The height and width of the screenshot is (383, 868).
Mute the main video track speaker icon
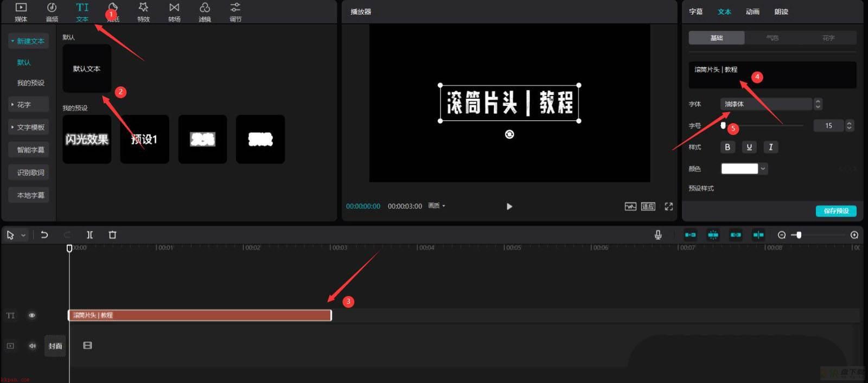33,346
